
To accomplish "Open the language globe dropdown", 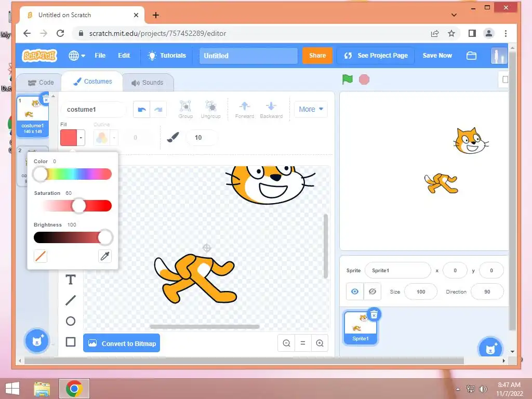I will coord(77,56).
